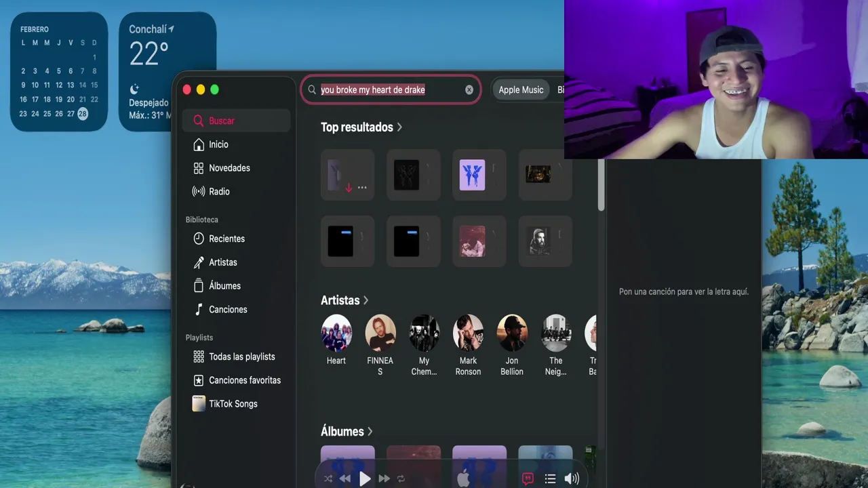Open more options on first top result
This screenshot has width=868, height=488.
click(362, 188)
